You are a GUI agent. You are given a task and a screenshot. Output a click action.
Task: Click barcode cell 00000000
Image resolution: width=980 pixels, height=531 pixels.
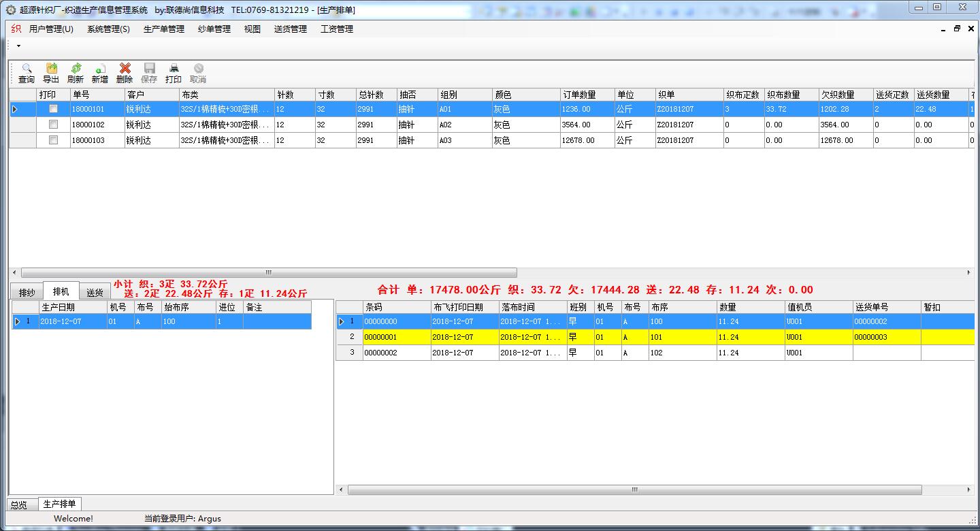[x=397, y=321]
